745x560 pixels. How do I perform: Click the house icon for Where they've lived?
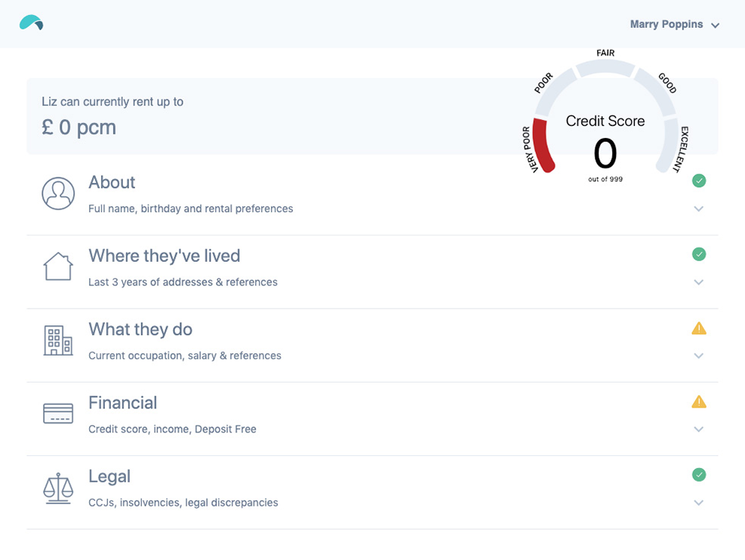click(x=58, y=267)
